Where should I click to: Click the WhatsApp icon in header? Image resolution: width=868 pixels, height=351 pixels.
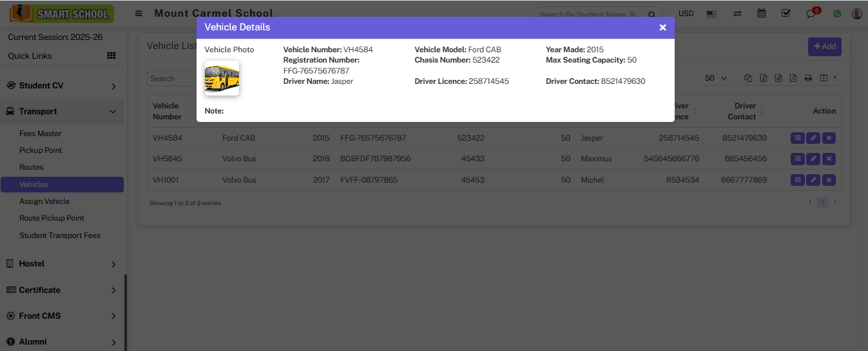point(837,14)
